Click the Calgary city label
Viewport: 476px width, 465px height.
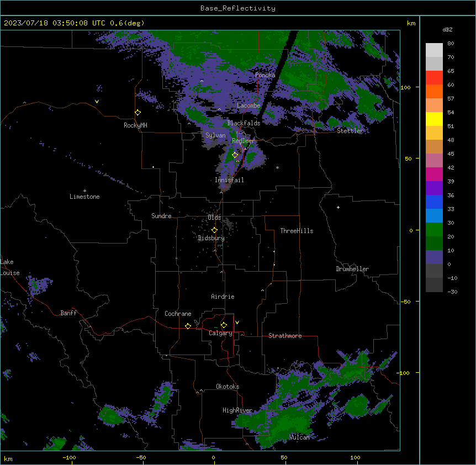click(220, 333)
